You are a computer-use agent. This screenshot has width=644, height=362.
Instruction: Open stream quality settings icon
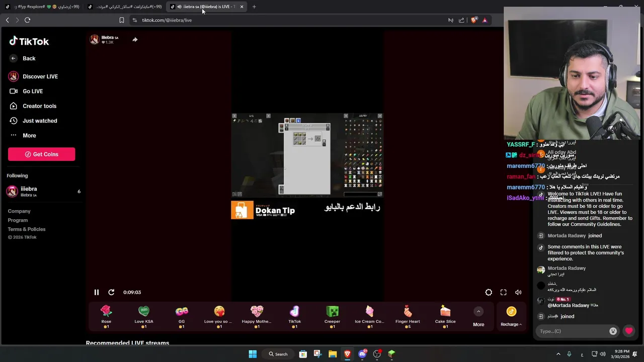489,292
